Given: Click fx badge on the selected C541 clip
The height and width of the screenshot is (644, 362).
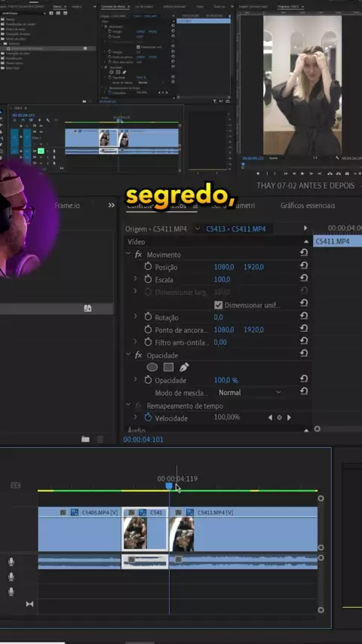Looking at the screenshot, I should point(131,512).
